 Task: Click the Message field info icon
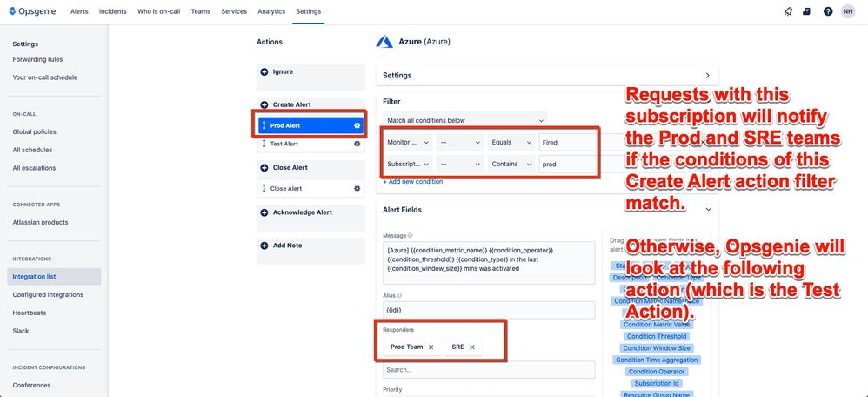pos(411,236)
